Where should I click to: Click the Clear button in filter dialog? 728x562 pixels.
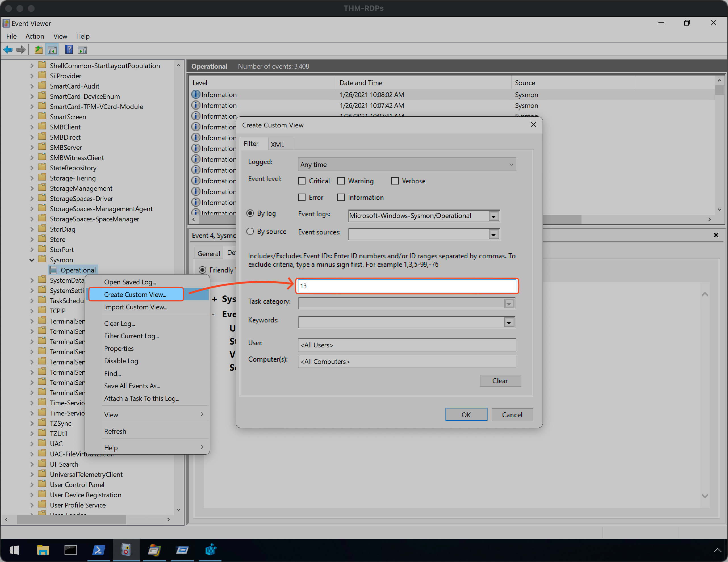click(x=500, y=380)
